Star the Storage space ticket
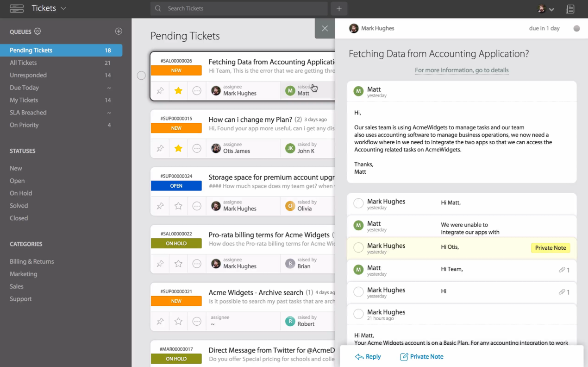 [x=178, y=206]
